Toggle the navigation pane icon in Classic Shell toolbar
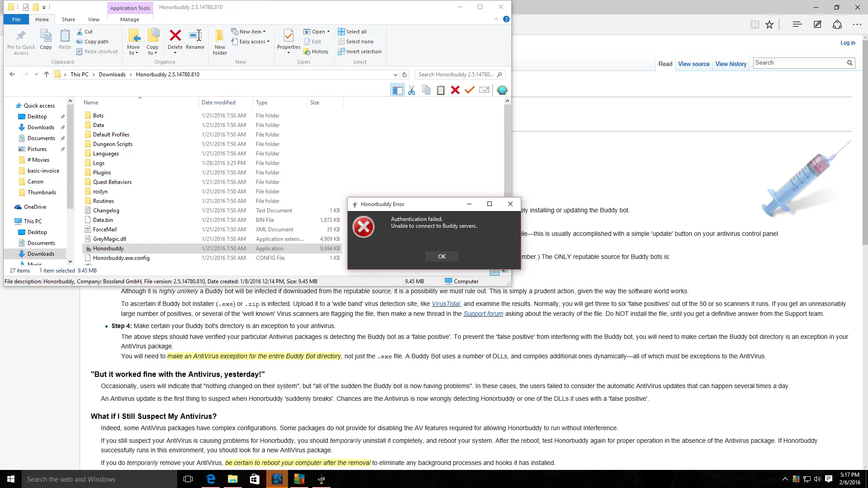Viewport: 868px width, 488px height. [397, 90]
